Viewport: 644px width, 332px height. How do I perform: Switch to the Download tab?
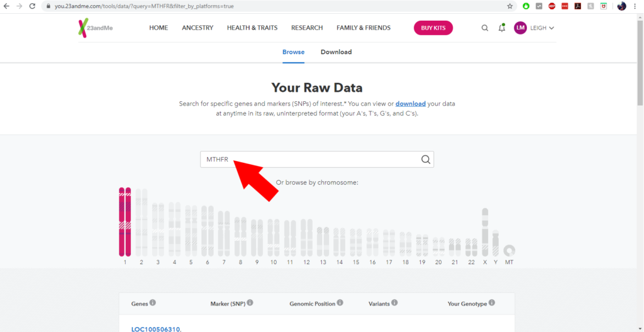pos(336,52)
